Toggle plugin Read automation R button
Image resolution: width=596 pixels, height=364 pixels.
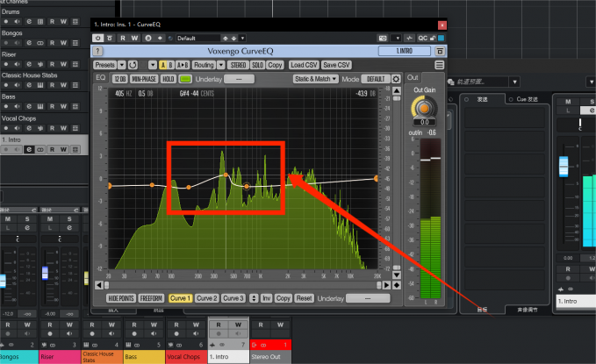click(123, 38)
